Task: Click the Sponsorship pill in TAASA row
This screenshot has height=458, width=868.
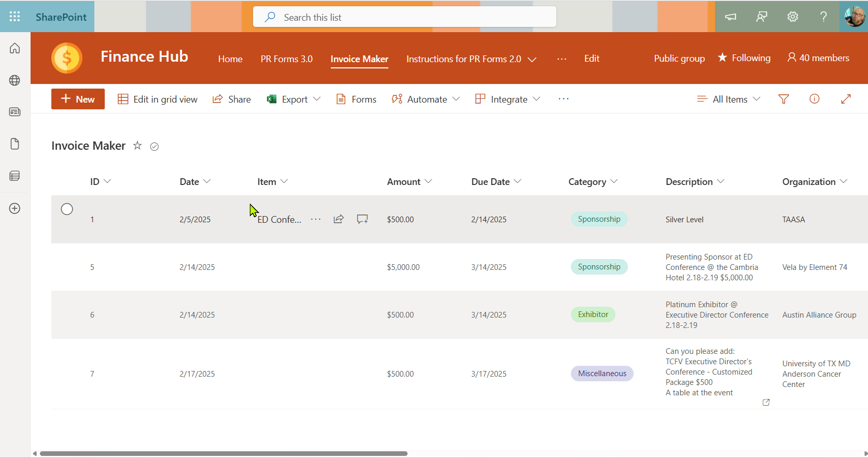Action: (x=599, y=219)
